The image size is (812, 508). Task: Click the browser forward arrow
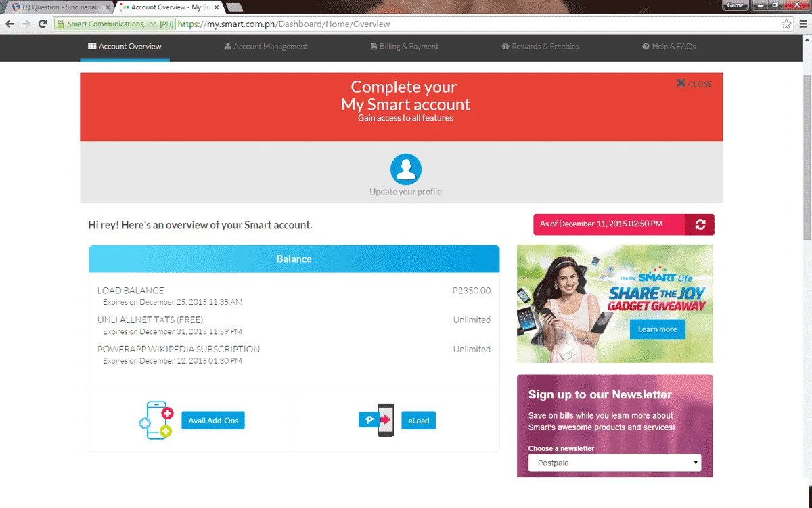pos(26,24)
